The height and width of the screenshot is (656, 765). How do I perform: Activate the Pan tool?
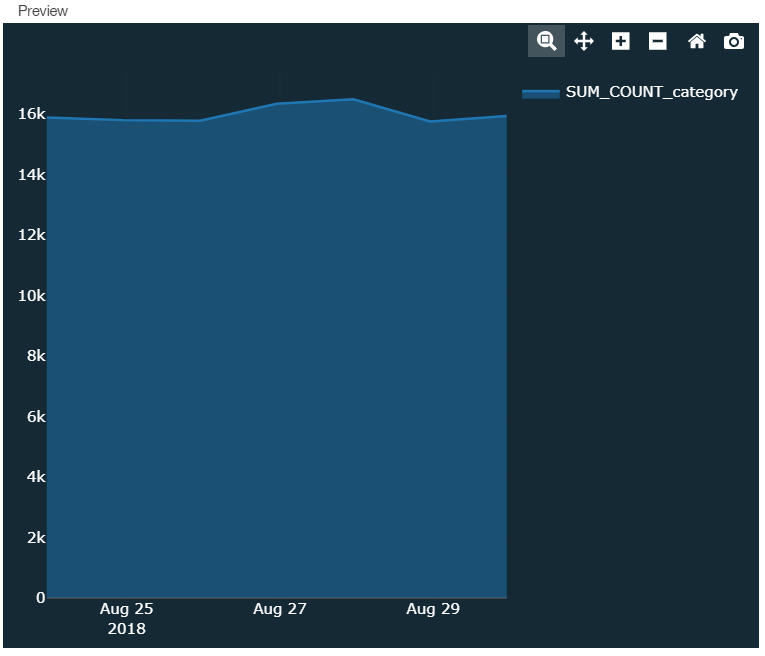[x=584, y=41]
